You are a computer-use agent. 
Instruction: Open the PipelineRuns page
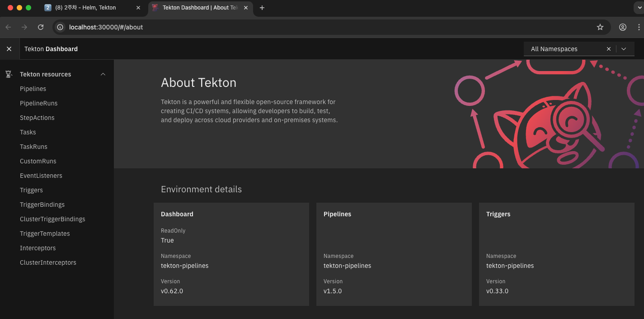point(39,103)
